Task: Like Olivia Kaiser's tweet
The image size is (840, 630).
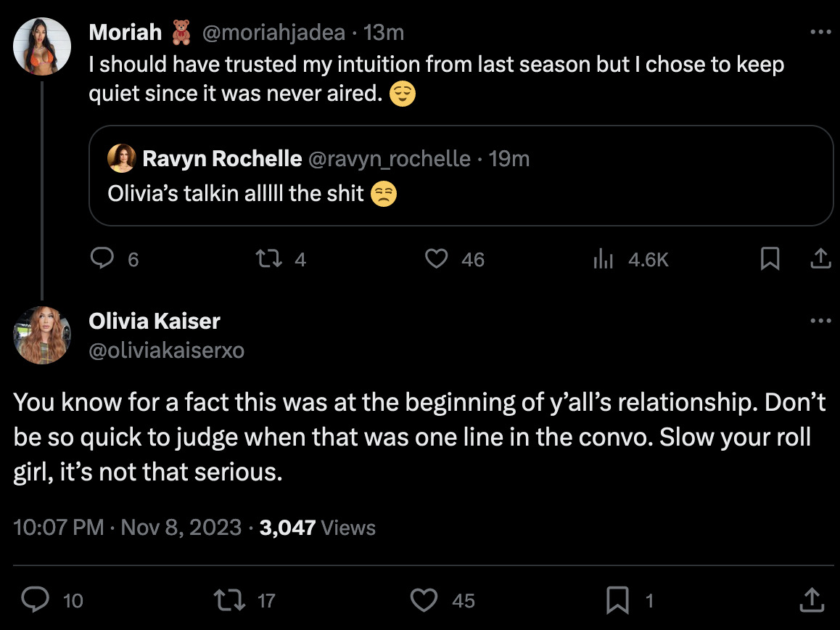Action: (x=424, y=600)
